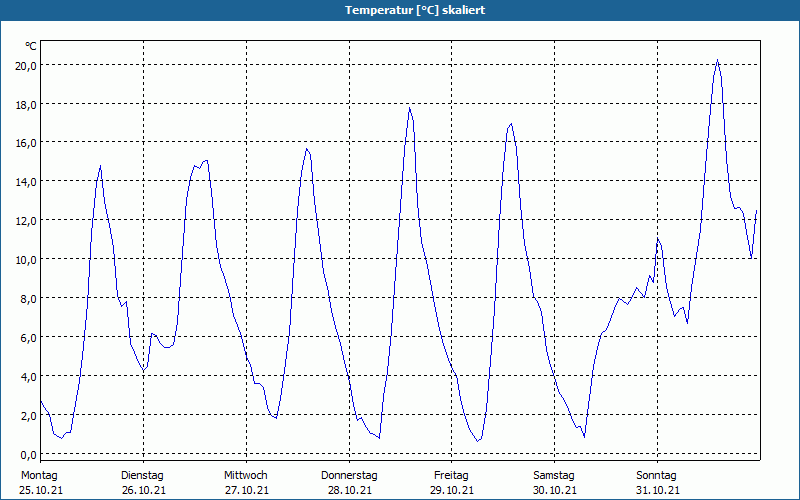Select the Sunday peak near 20 degrees
This screenshot has height=500, width=800.
(x=717, y=60)
